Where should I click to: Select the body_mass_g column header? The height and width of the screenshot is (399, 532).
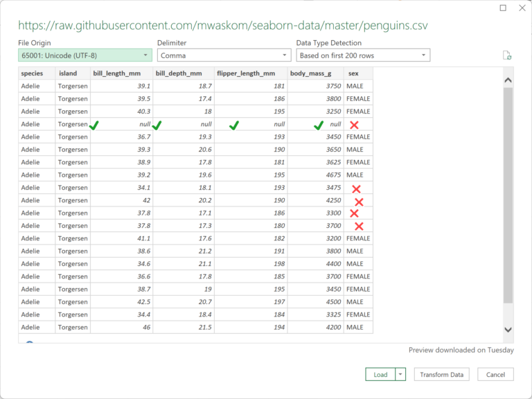coord(316,73)
